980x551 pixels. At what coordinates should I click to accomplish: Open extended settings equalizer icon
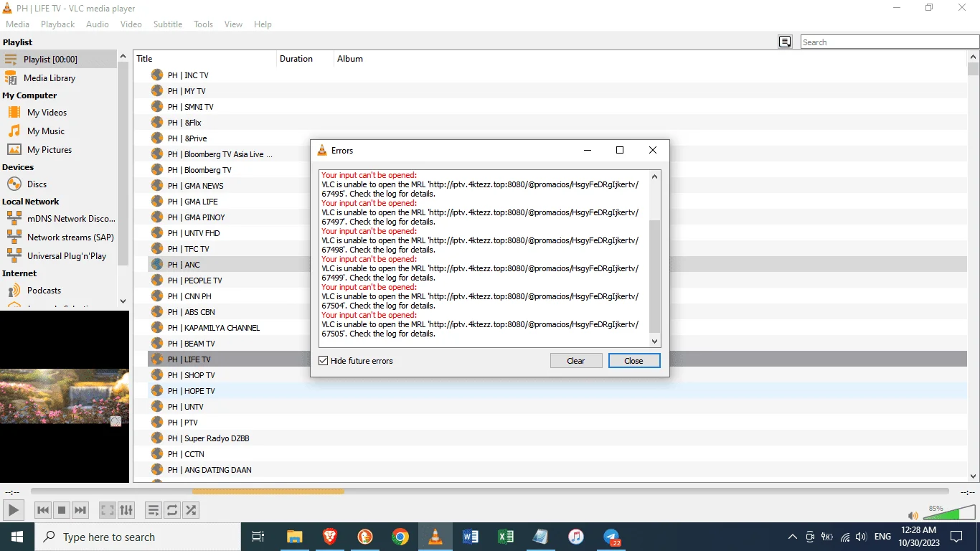click(126, 510)
